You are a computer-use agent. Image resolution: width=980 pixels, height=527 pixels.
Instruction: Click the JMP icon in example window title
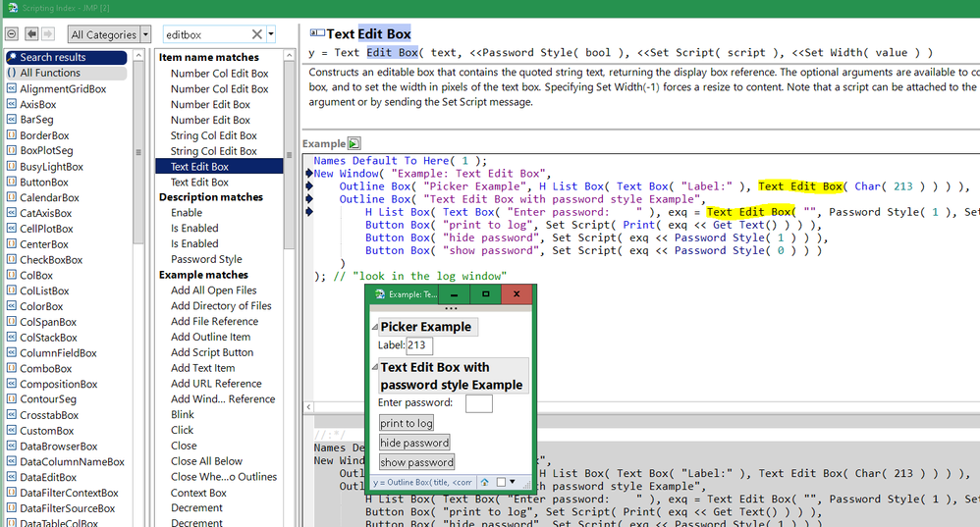[380, 294]
